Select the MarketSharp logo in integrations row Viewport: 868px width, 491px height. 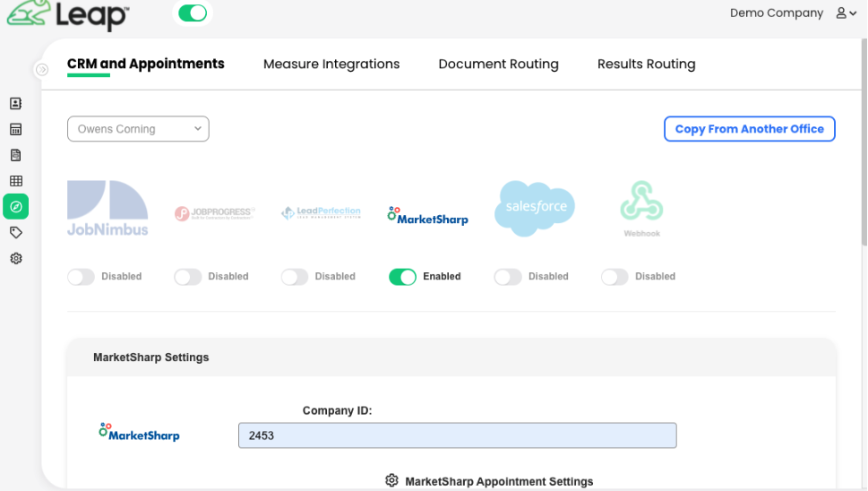[x=428, y=216]
